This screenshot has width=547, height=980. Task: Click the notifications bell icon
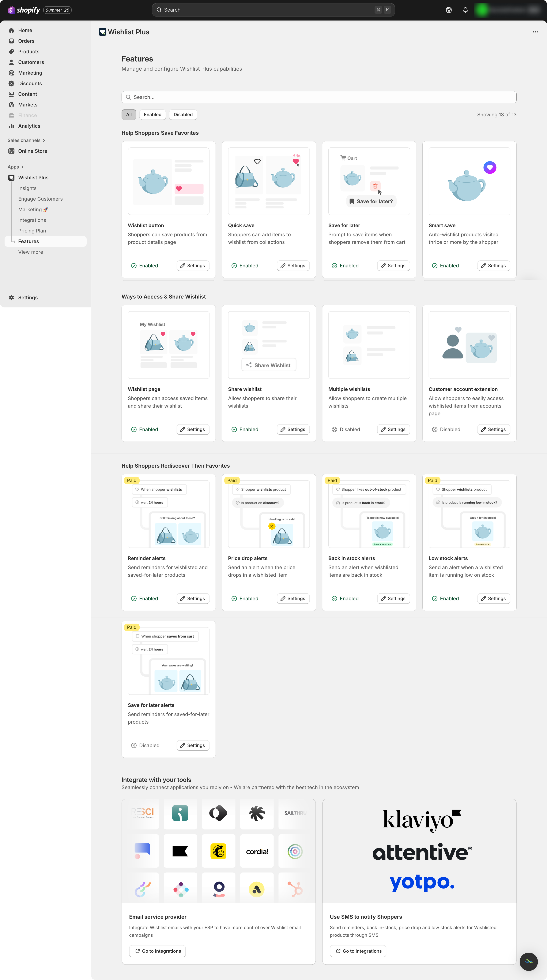tap(465, 10)
